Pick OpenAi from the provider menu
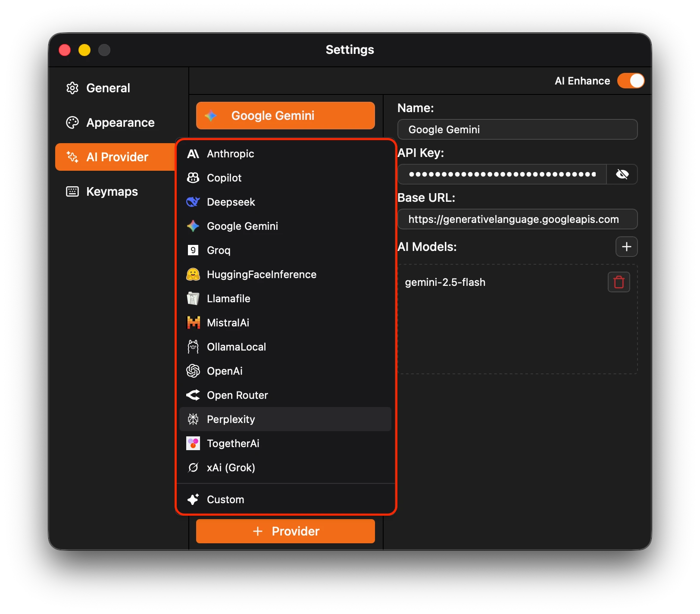This screenshot has width=700, height=614. [x=285, y=371]
